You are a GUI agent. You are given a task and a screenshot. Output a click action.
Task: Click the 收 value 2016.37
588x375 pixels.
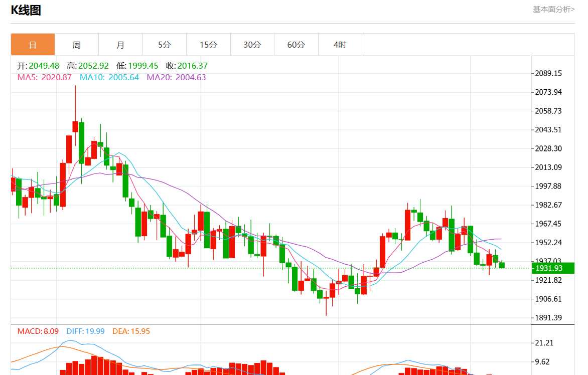[192, 66]
